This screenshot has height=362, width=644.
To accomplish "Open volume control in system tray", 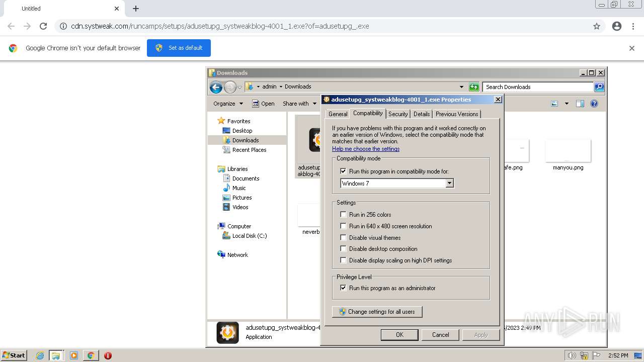I will tap(572, 355).
